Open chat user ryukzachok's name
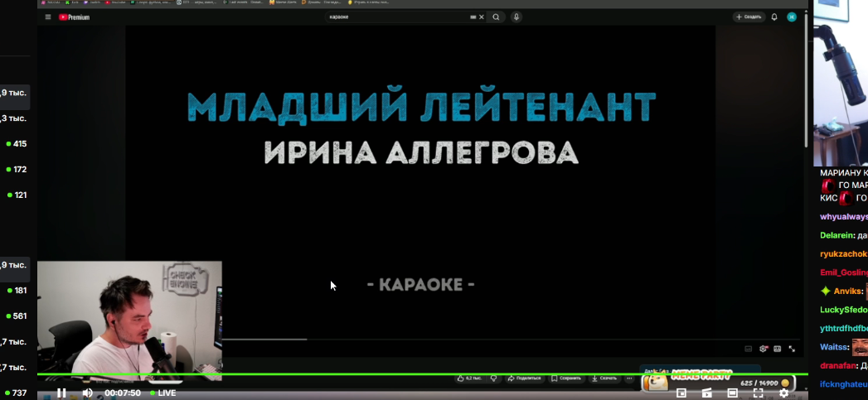Image resolution: width=868 pixels, height=400 pixels. coord(844,254)
